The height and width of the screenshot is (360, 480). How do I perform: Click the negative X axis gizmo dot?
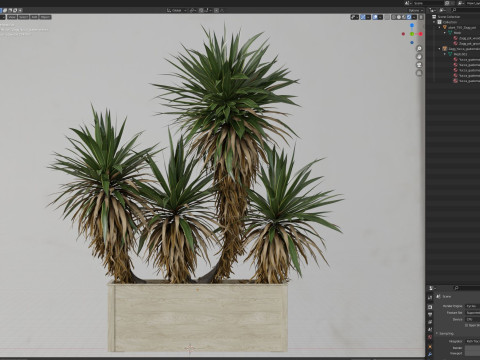click(x=403, y=34)
